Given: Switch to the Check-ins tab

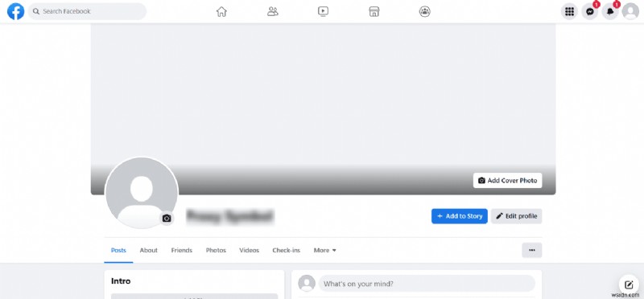Looking at the screenshot, I should click(x=287, y=250).
